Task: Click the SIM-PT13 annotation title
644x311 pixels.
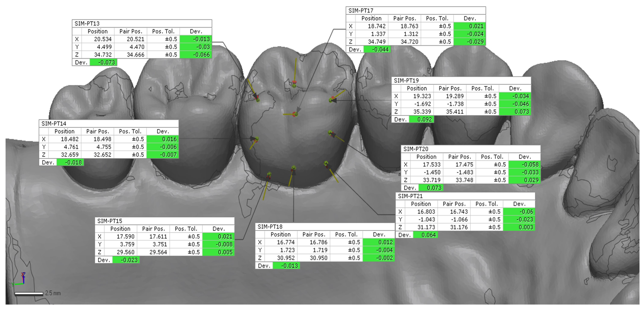Action: pyautogui.click(x=87, y=23)
